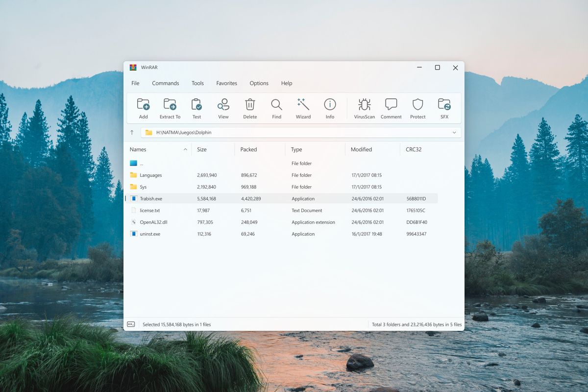Click the Trabish.exe application icon
This screenshot has width=588, height=392.
134,198
